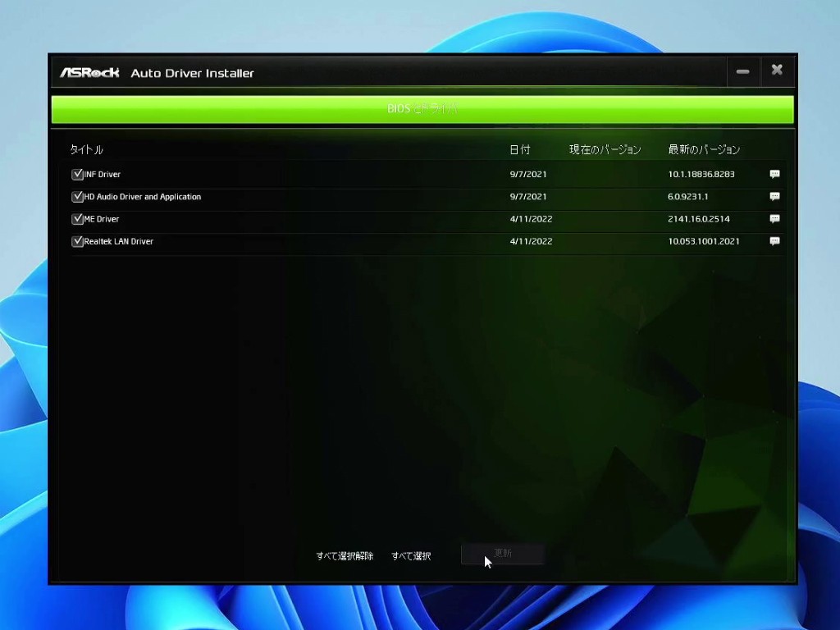Click version 2141.16.0.2514
The height and width of the screenshot is (630, 840).
coord(699,218)
